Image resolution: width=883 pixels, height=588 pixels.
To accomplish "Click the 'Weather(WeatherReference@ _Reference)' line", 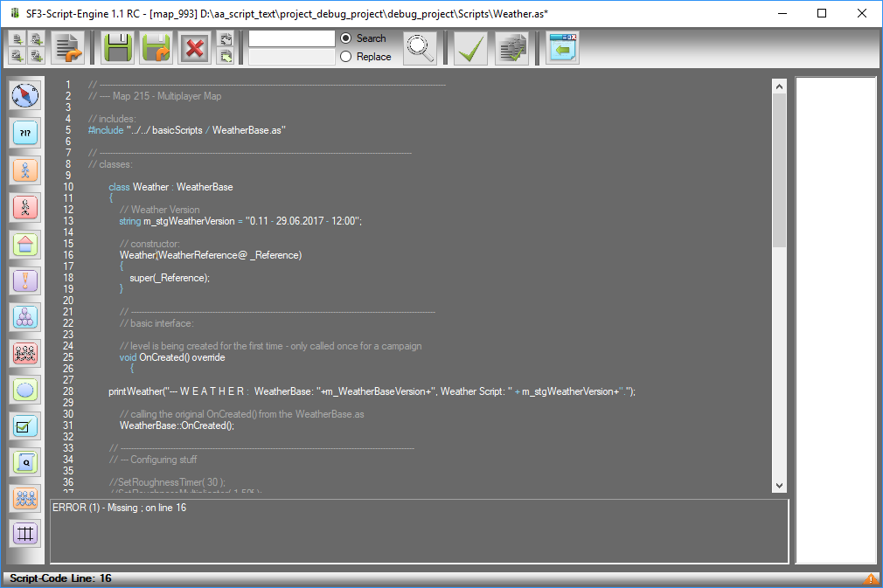I will [211, 255].
